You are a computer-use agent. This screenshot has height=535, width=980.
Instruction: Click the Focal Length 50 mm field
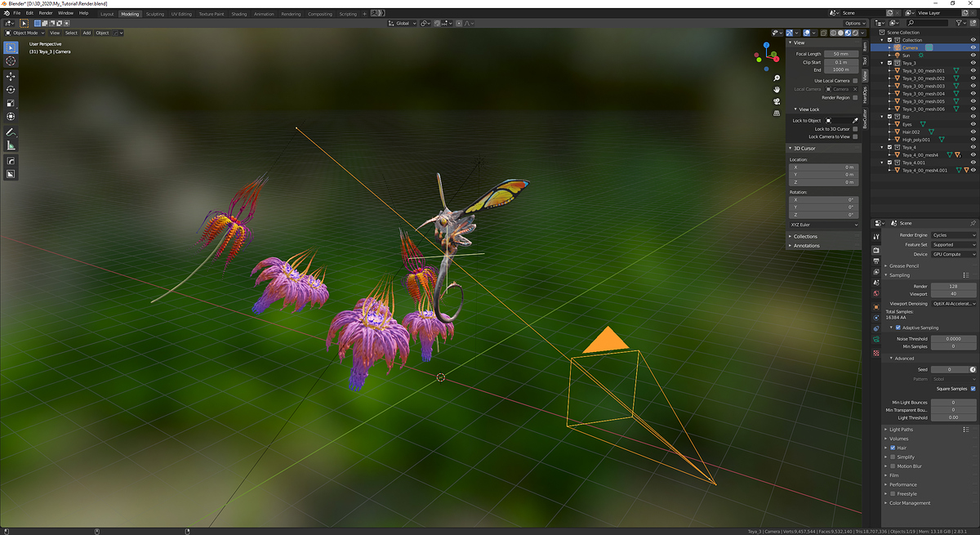(x=840, y=54)
